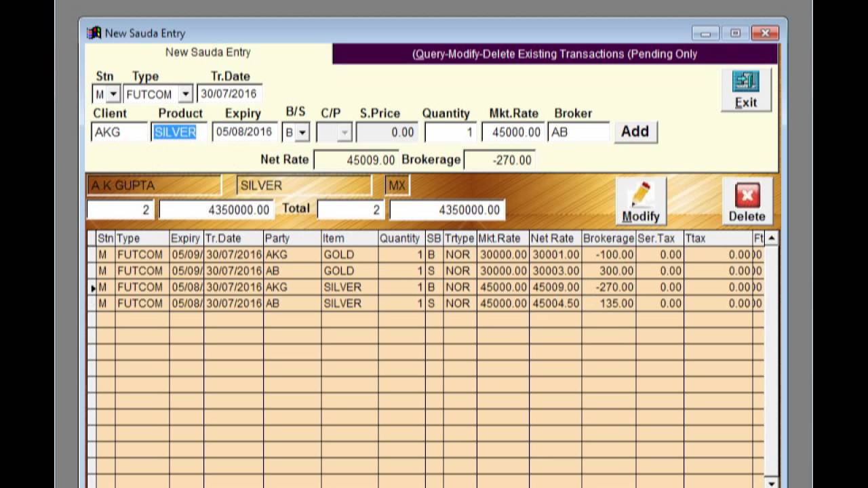Click the Product field SILVER
This screenshot has height=488, width=868.
[179, 132]
